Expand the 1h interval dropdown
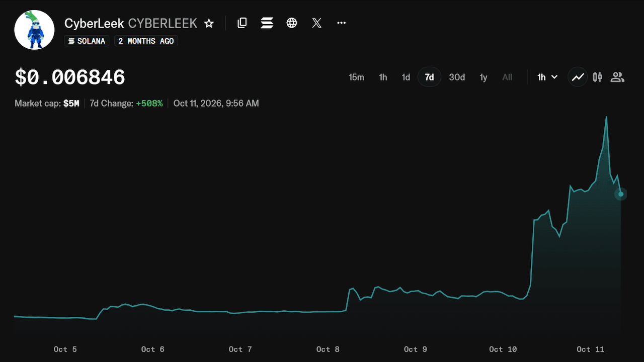644x362 pixels. (x=547, y=77)
